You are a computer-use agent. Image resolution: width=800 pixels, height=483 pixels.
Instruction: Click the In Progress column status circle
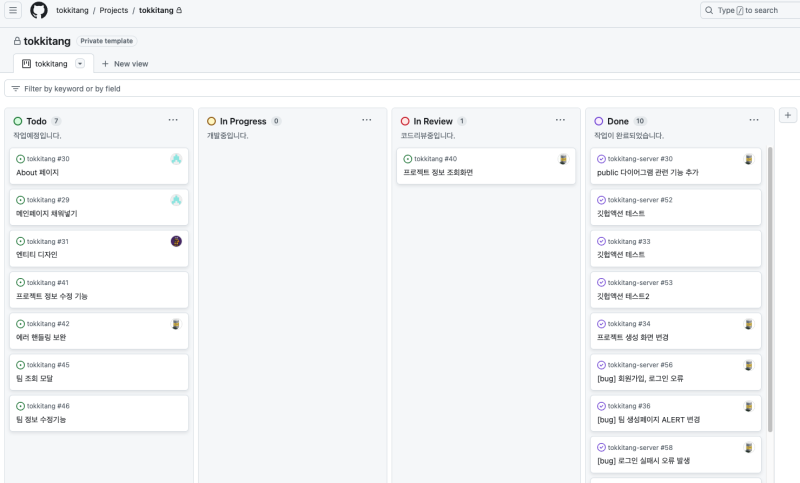(212, 121)
